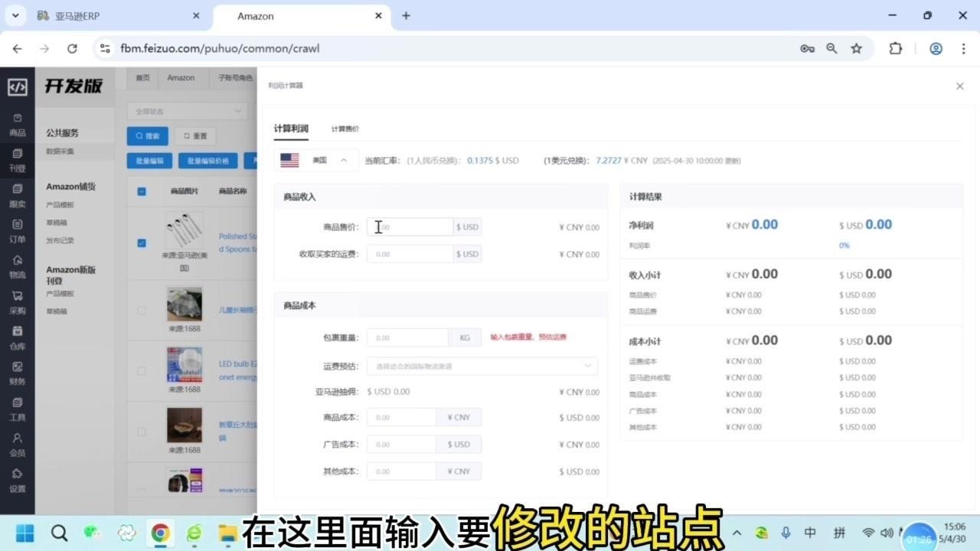
Task: Check the 儿童长袖格子 product row checkbox
Action: pos(142,310)
